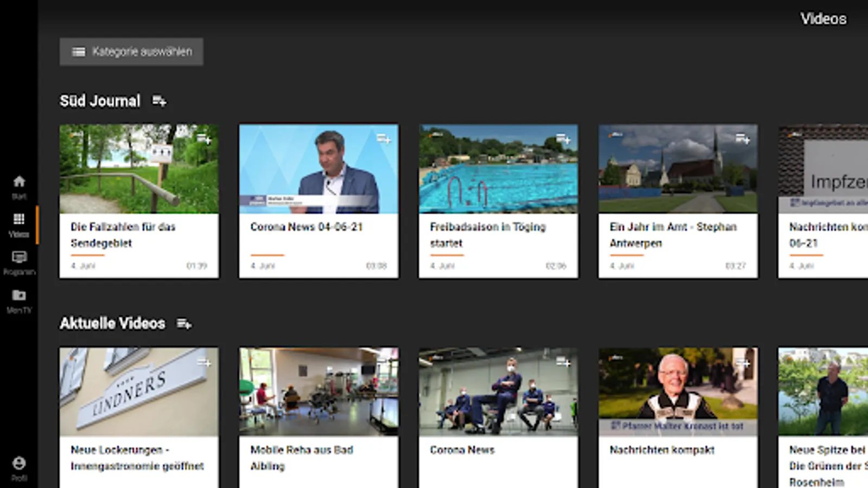The image size is (868, 488).
Task: Open the MeinTV folder icon
Action: point(19,296)
